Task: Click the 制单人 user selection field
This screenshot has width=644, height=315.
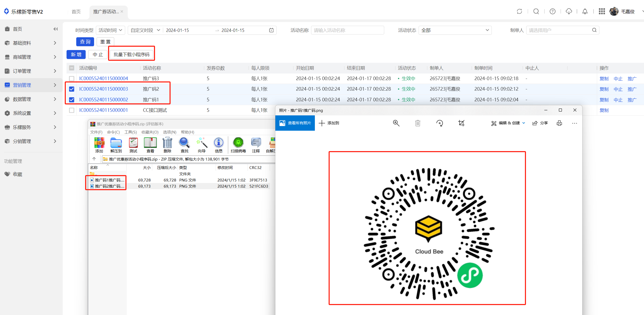Action: coord(563,30)
